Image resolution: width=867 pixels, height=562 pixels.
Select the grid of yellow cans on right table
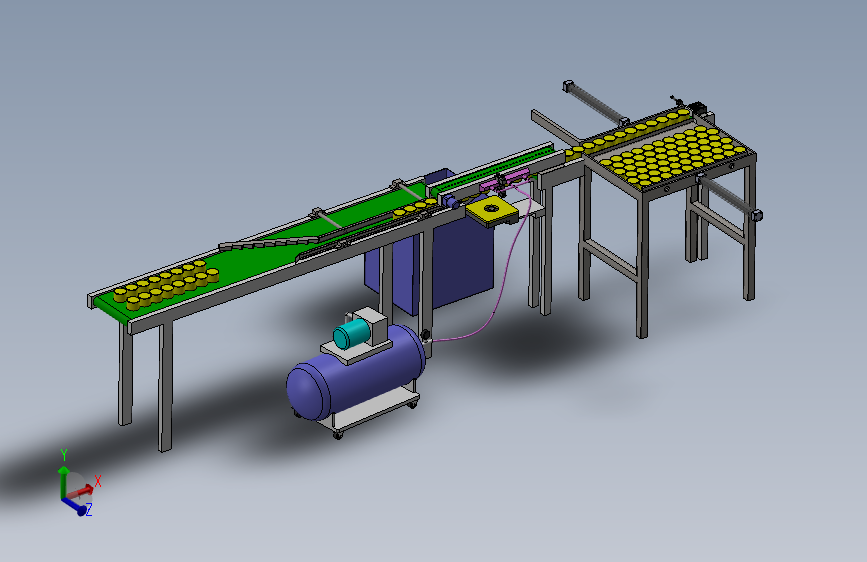(673, 155)
